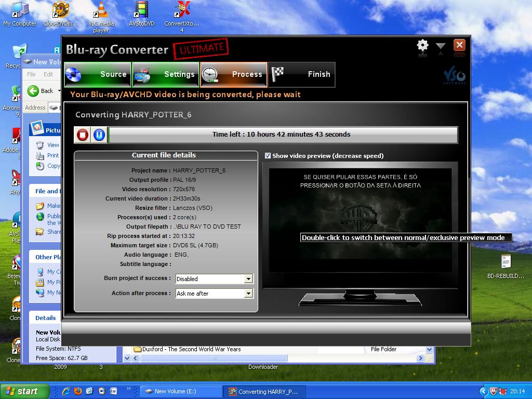Click Share link in File and Folder Tasks

(54, 232)
